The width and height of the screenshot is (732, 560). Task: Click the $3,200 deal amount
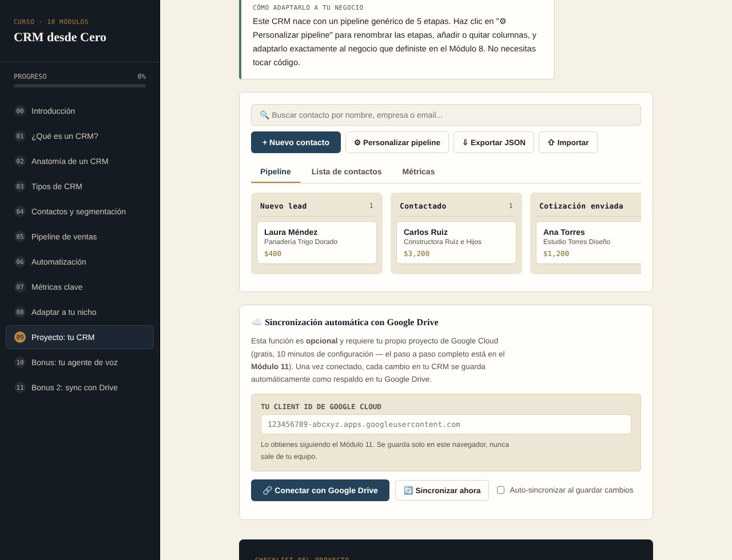pos(416,254)
